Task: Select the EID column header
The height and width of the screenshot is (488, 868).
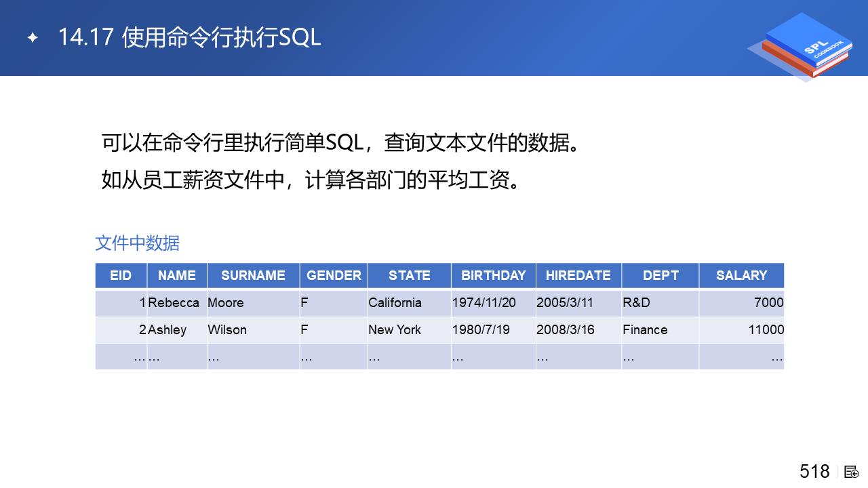Action: pyautogui.click(x=121, y=275)
